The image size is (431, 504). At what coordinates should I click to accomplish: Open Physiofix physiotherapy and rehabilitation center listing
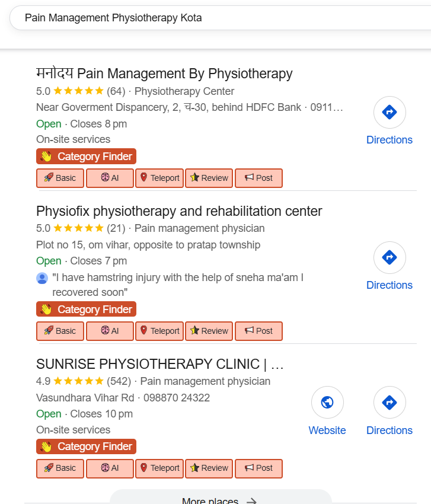click(x=179, y=211)
